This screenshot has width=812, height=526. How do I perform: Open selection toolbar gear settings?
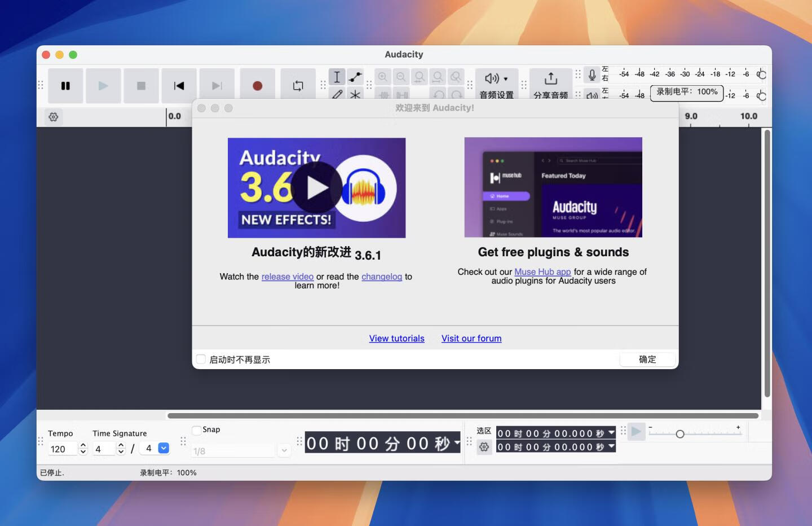[484, 447]
